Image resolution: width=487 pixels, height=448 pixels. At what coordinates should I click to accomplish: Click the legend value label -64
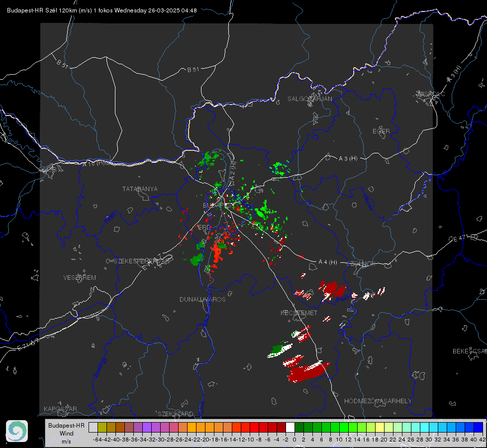(97, 440)
